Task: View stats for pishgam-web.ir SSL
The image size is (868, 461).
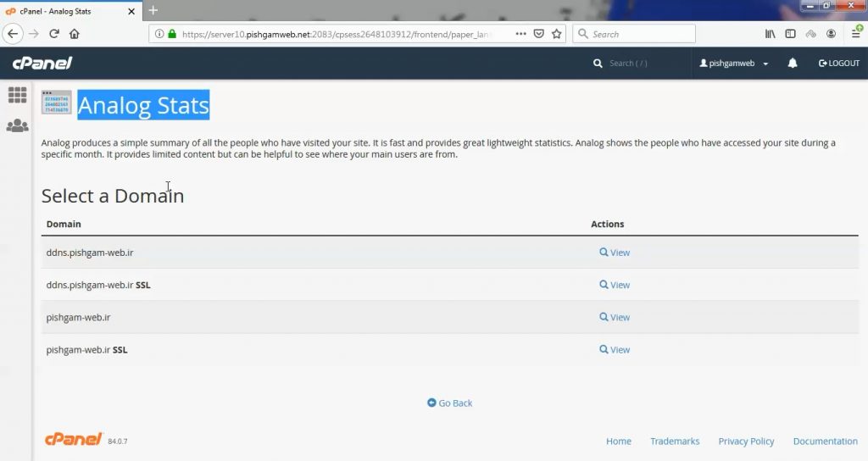Action: [615, 350]
